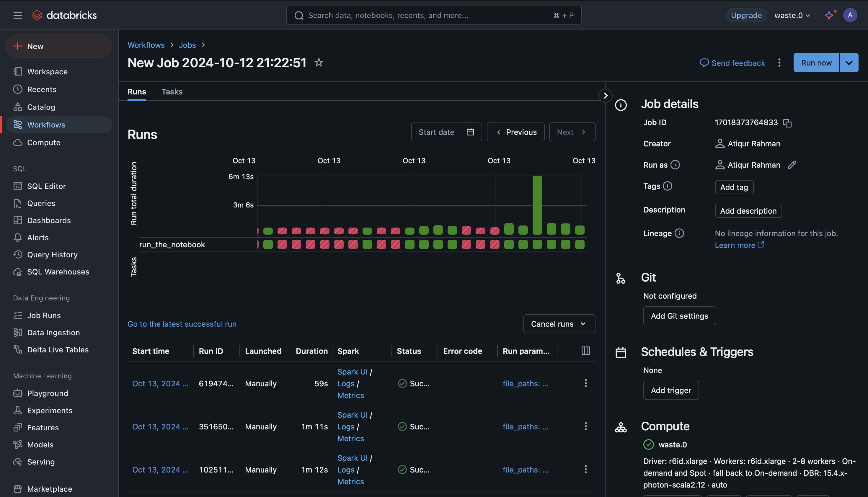The width and height of the screenshot is (868, 497).
Task: Expand the Cancel runs dropdown
Action: tap(559, 323)
